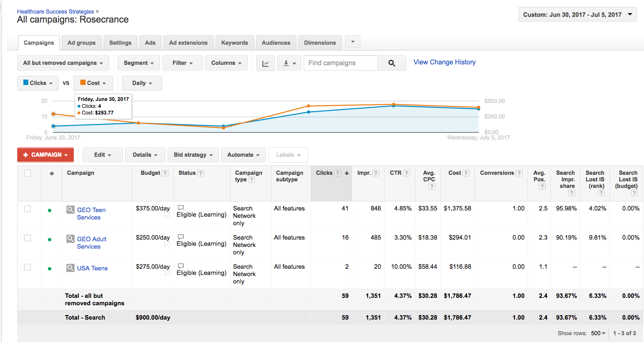The image size is (644, 343).
Task: Switch to the Dimensions tab
Action: click(320, 43)
